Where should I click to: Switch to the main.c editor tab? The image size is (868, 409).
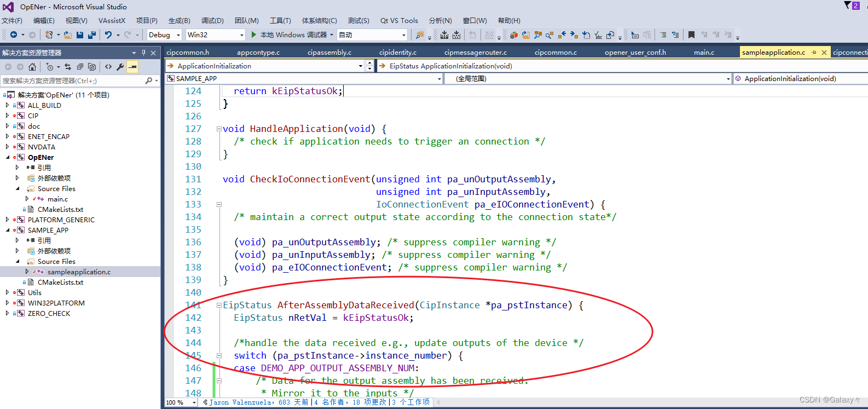(704, 53)
